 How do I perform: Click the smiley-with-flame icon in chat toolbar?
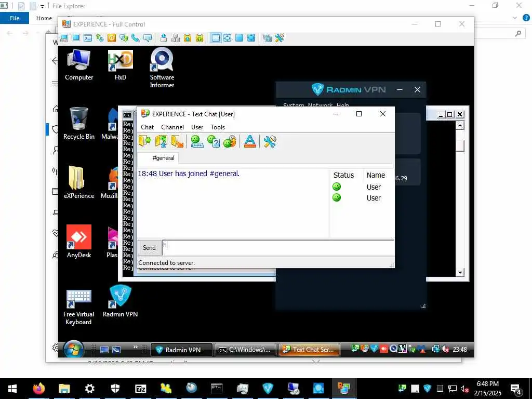pos(230,141)
